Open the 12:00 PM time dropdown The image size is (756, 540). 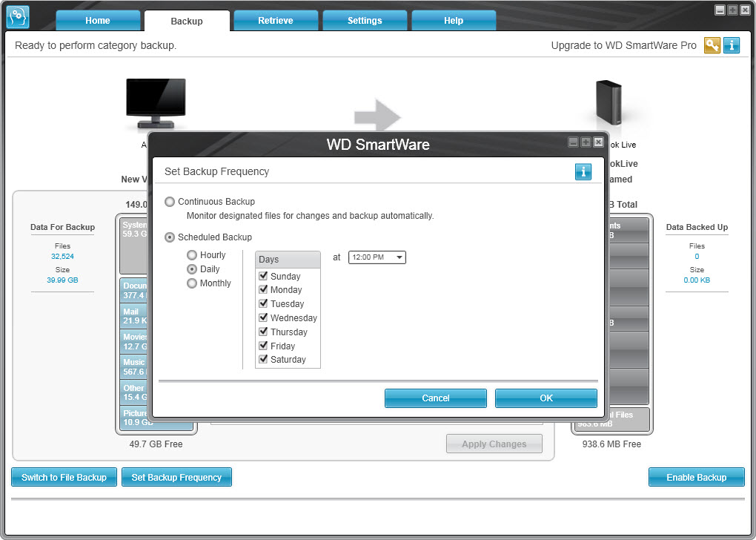click(x=377, y=257)
